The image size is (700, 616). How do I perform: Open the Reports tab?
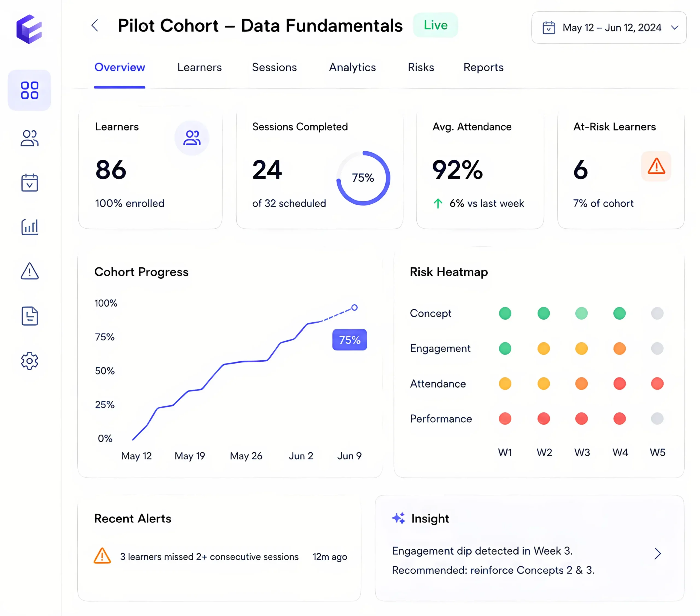click(x=483, y=67)
